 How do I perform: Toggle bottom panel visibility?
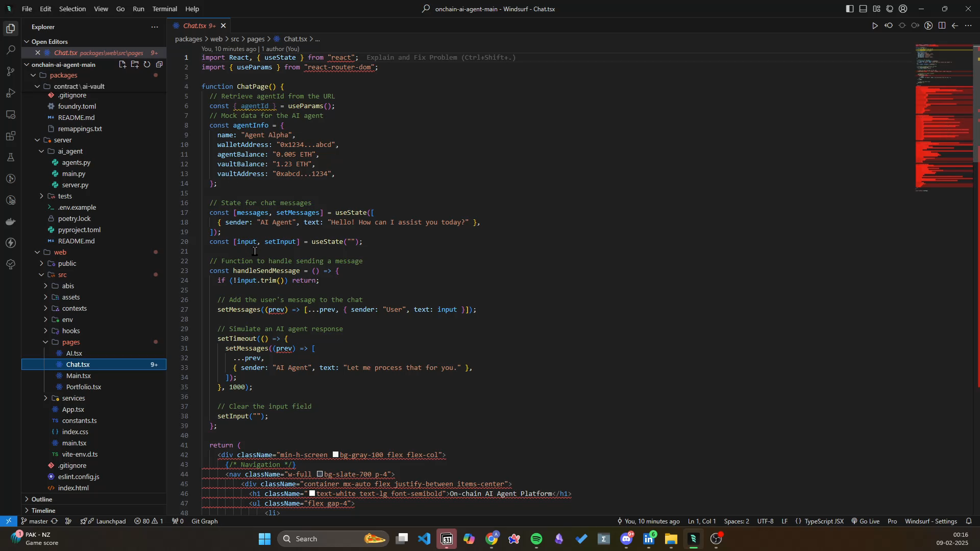tap(863, 9)
